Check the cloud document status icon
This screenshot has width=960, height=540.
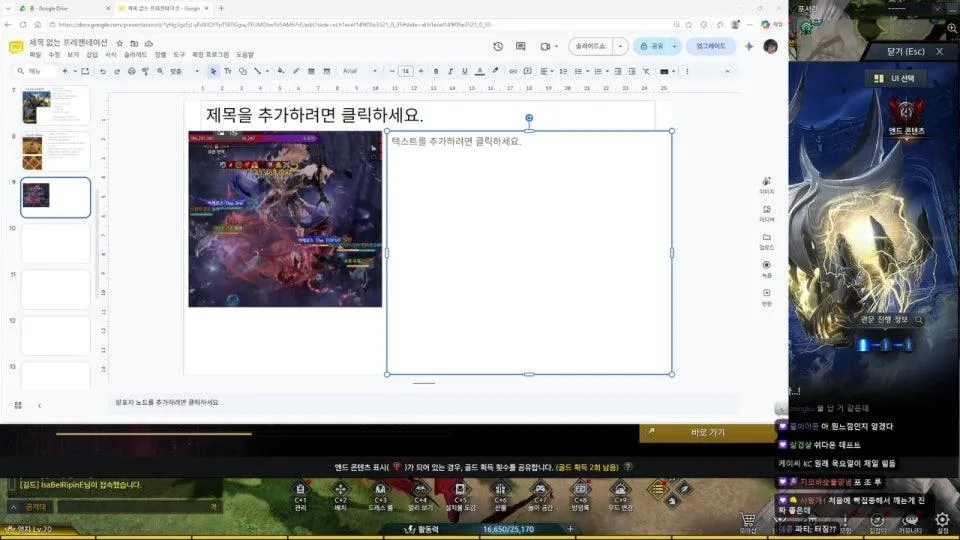pos(149,43)
